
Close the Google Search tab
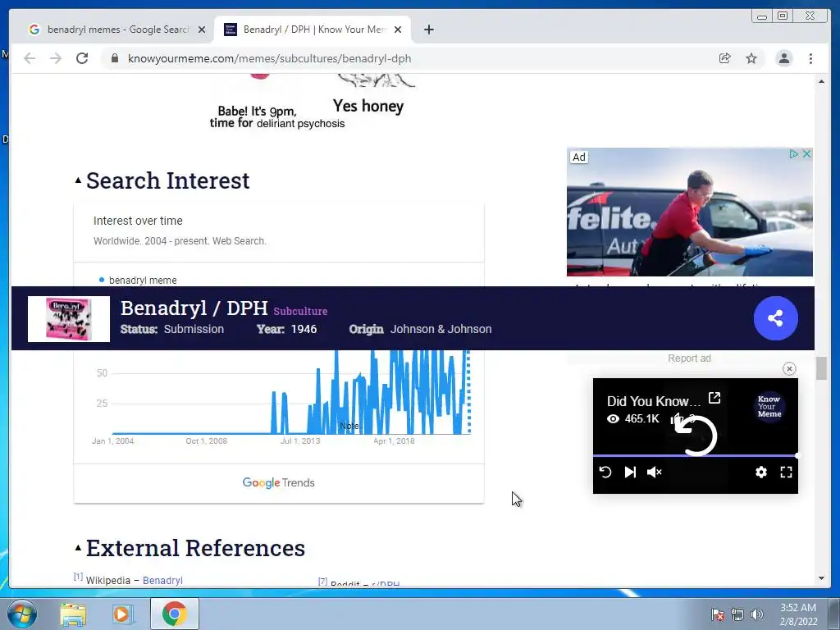point(202,30)
